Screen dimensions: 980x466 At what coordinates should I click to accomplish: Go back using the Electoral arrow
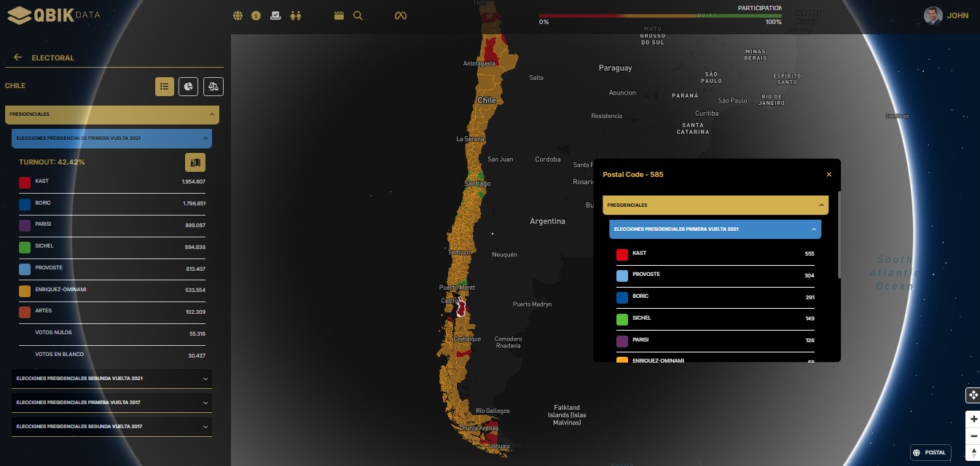point(17,58)
